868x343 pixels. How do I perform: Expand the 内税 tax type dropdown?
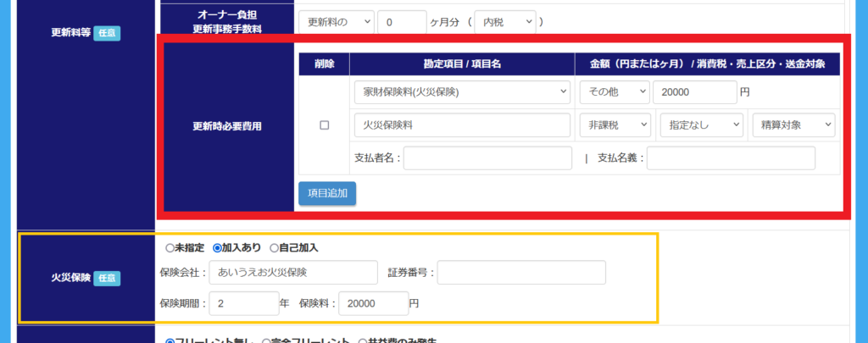click(x=504, y=21)
